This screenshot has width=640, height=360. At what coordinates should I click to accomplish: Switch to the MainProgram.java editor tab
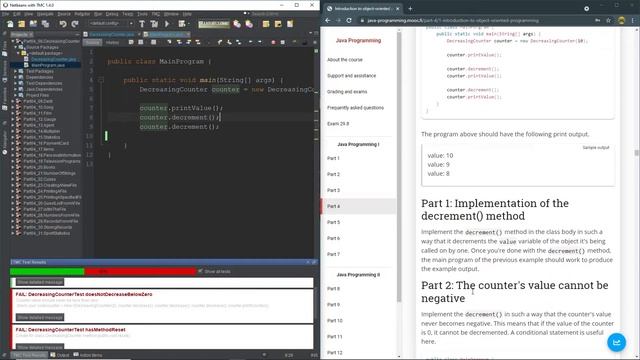click(x=167, y=35)
